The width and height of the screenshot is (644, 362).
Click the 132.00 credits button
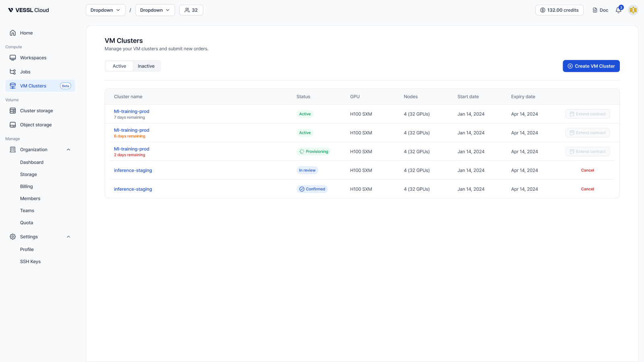pos(559,10)
